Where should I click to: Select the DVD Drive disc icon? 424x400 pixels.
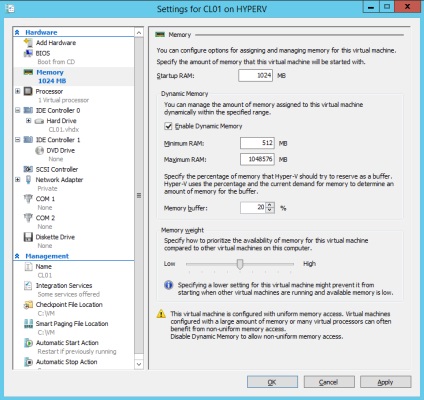[39, 151]
